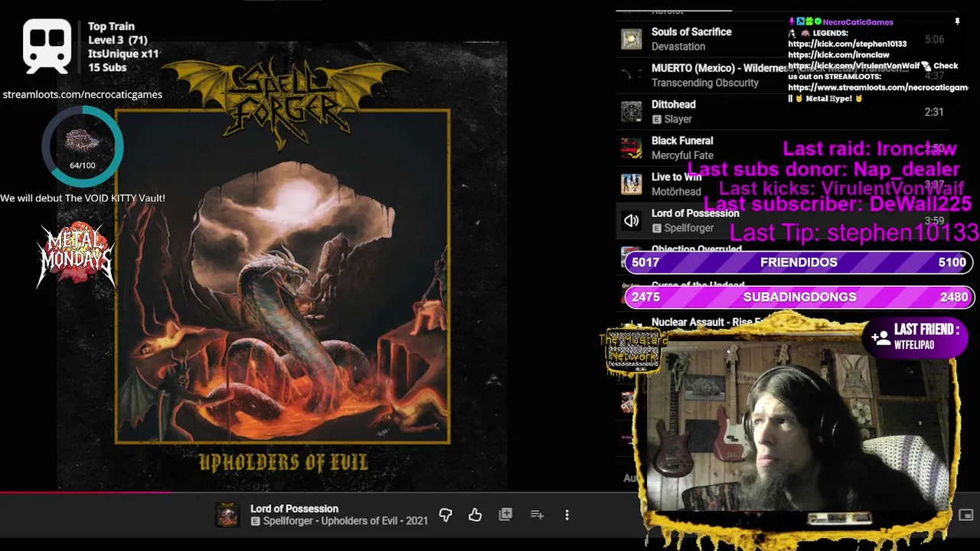Image resolution: width=980 pixels, height=551 pixels.
Task: Open the kick.com/stephen10133 link
Action: point(847,44)
